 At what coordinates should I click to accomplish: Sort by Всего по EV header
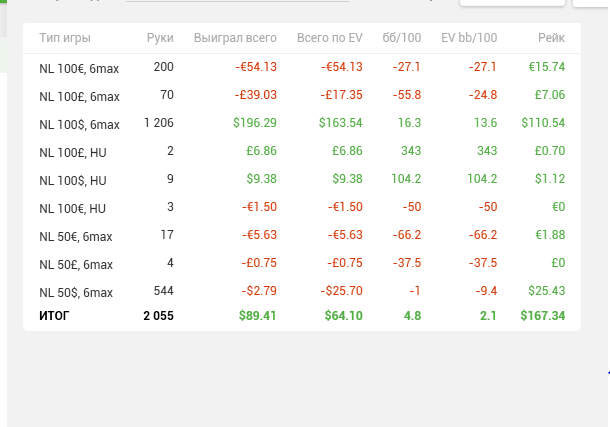pos(329,38)
